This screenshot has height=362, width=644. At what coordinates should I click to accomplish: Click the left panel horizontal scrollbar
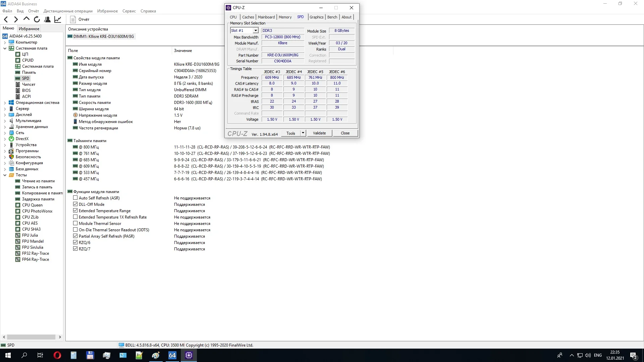pyautogui.click(x=31, y=337)
